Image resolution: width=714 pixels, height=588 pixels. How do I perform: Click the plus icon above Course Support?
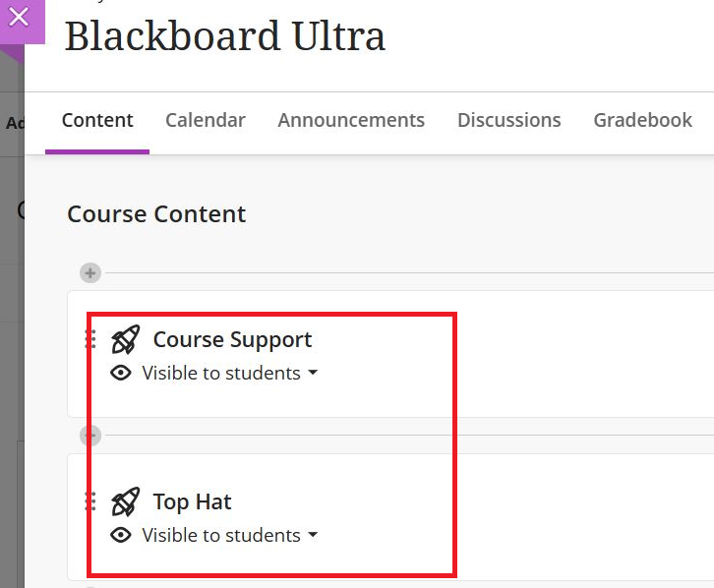click(90, 273)
